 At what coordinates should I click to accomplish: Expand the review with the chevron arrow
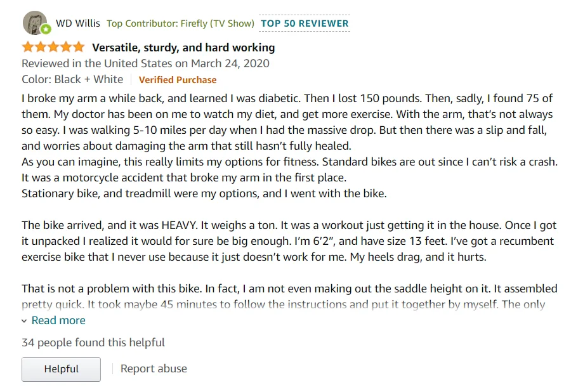(25, 321)
